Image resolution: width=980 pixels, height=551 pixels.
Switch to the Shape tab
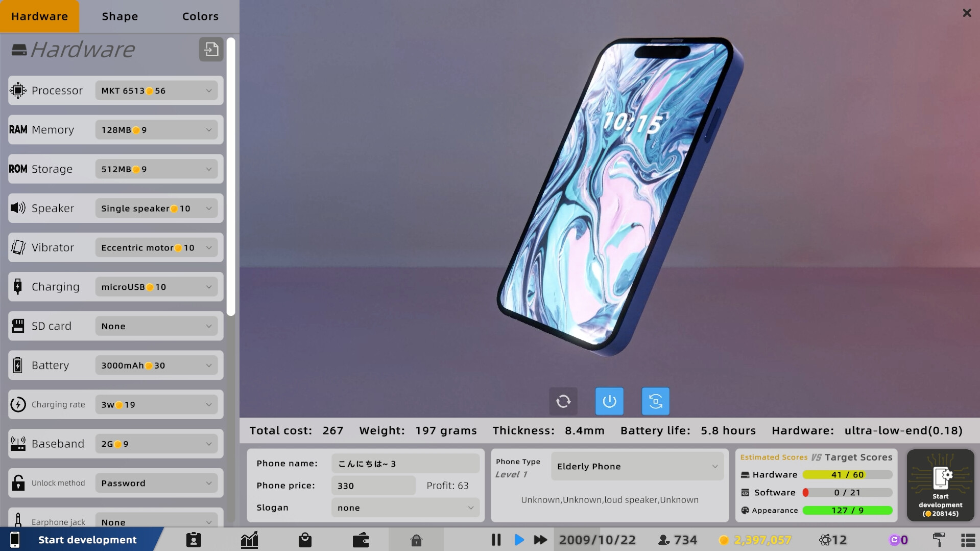point(119,16)
